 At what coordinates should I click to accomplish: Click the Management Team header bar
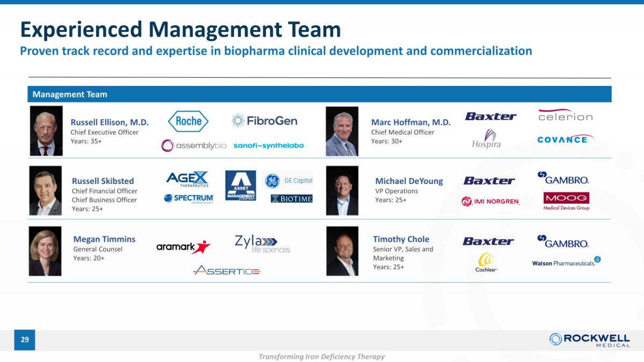pos(319,94)
